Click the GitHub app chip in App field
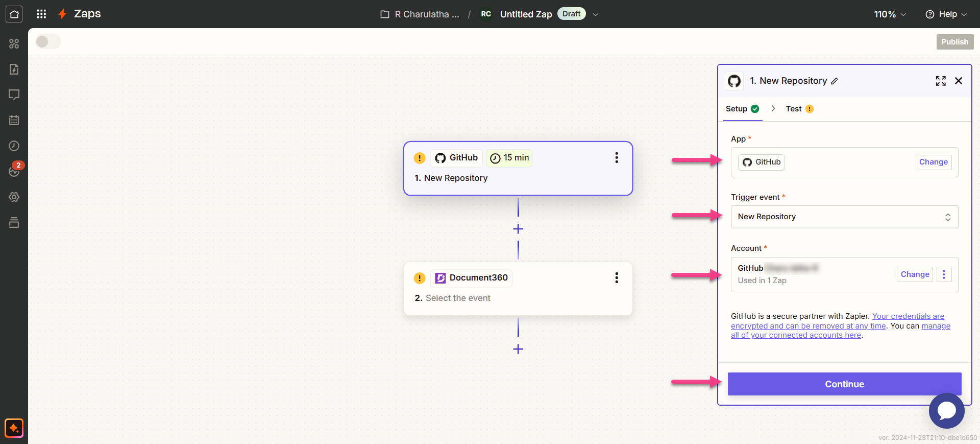The height and width of the screenshot is (444, 980). tap(762, 162)
